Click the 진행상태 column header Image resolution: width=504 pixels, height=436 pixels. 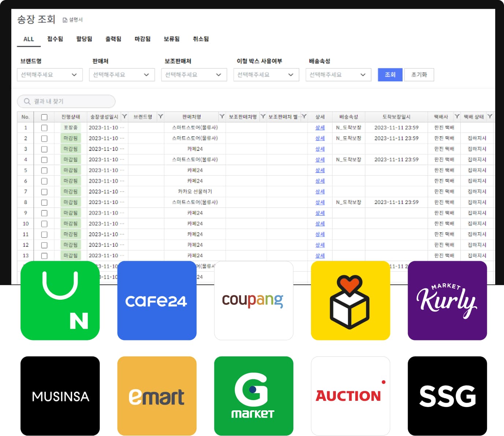[x=70, y=117]
